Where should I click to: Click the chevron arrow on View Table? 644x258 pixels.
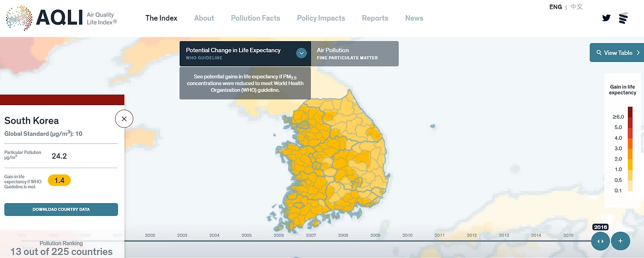(638, 53)
